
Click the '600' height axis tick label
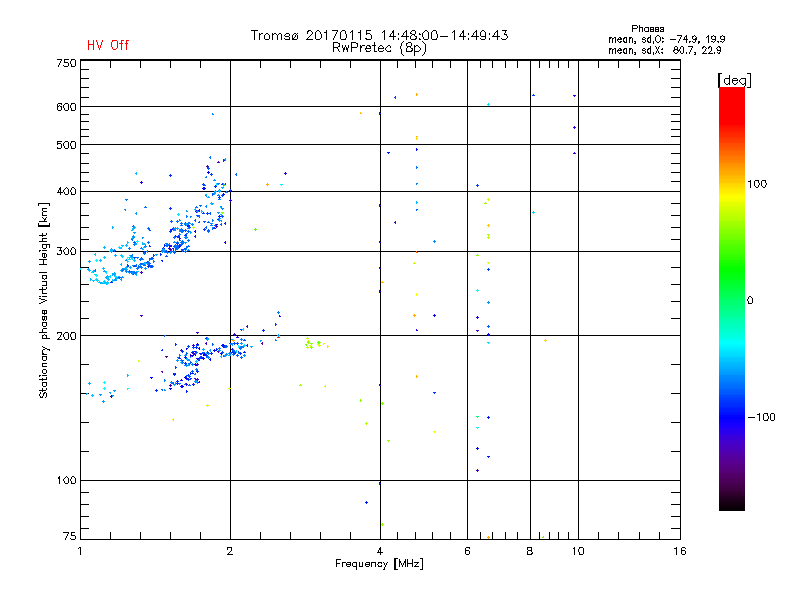click(x=66, y=107)
